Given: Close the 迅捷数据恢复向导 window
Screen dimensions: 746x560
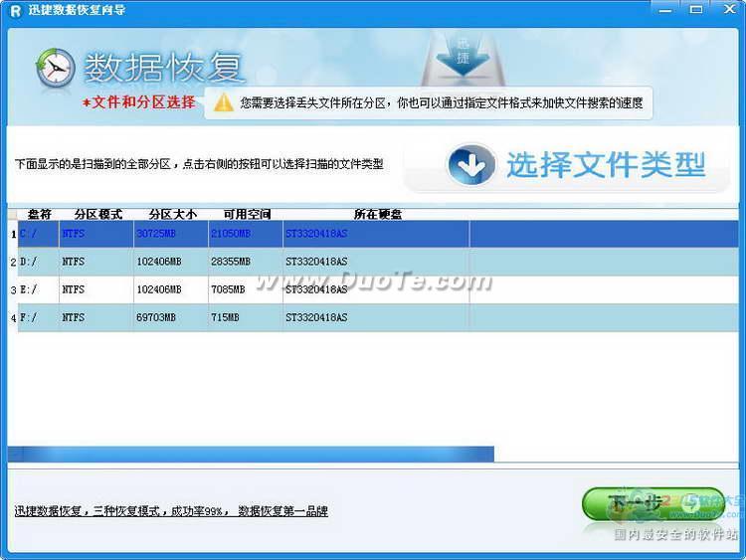Looking at the screenshot, I should coord(729,10).
